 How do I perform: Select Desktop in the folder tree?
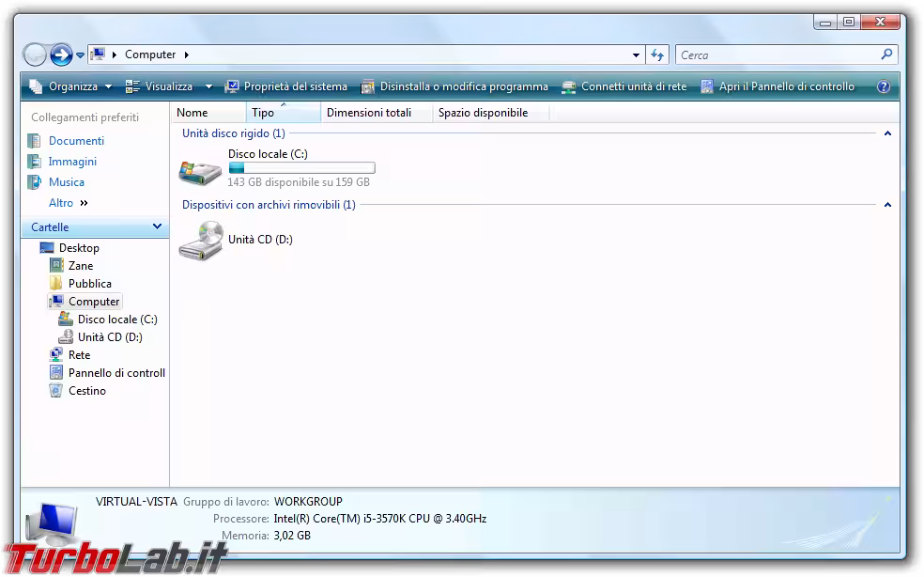click(x=79, y=248)
